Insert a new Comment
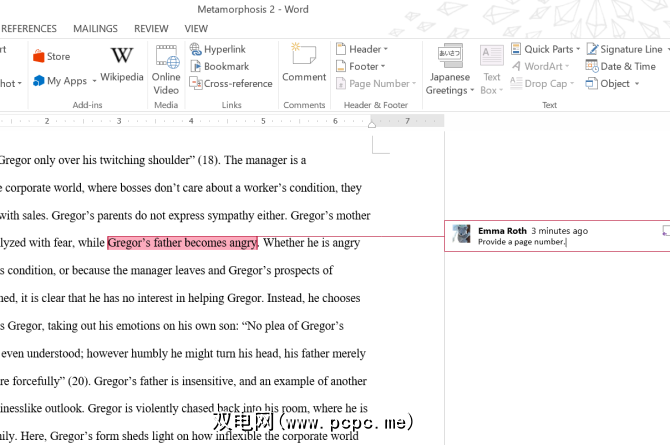Image resolution: width=670 pixels, height=445 pixels. click(304, 62)
